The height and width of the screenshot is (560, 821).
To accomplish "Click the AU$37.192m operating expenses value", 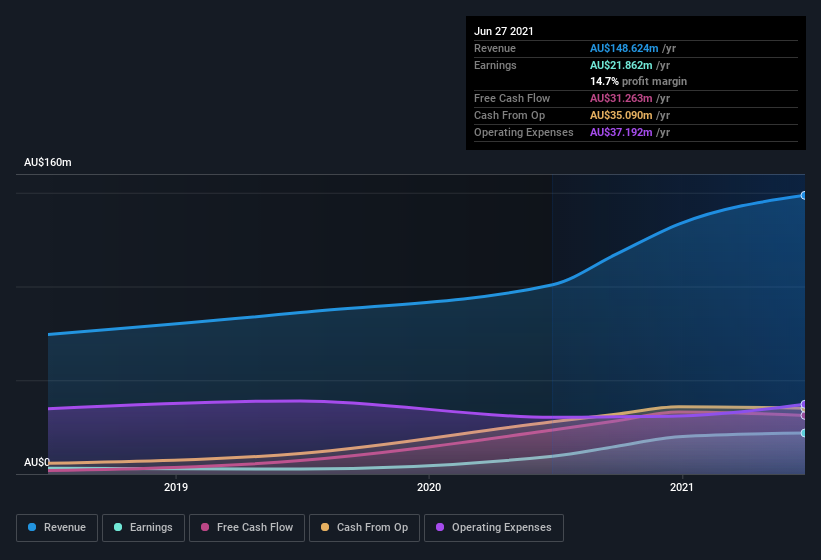I will (x=621, y=132).
